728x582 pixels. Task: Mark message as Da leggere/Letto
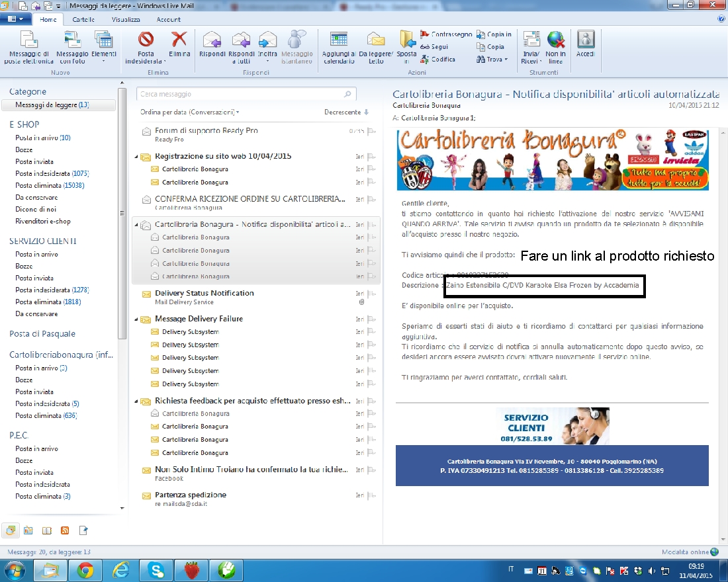tap(376, 47)
